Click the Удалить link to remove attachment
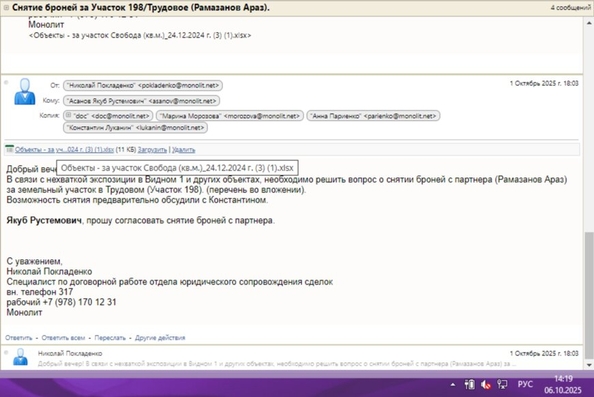Viewport: 594px width, 397px height. [183, 150]
